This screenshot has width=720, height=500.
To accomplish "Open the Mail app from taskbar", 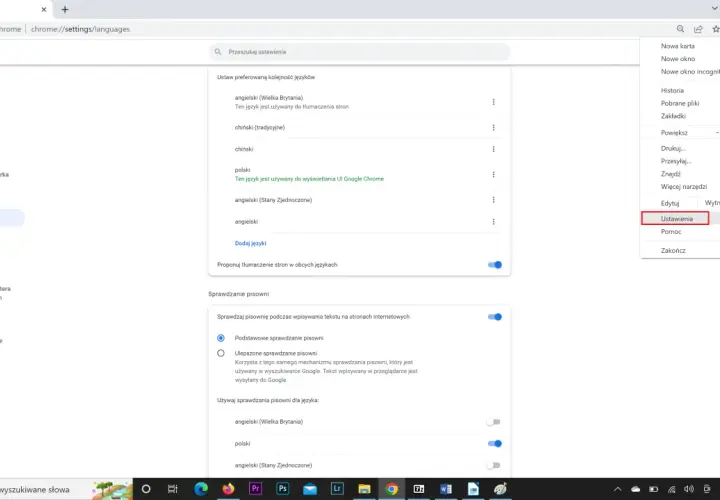I will tap(310, 489).
